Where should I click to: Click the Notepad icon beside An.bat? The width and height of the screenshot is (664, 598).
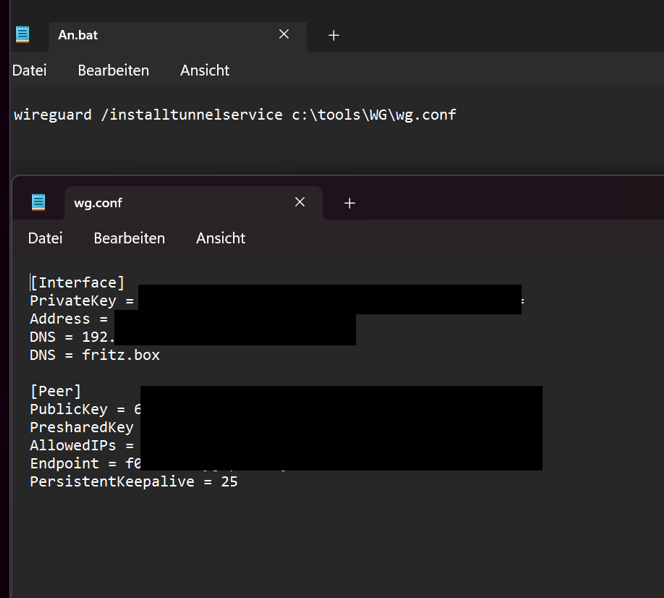22,35
